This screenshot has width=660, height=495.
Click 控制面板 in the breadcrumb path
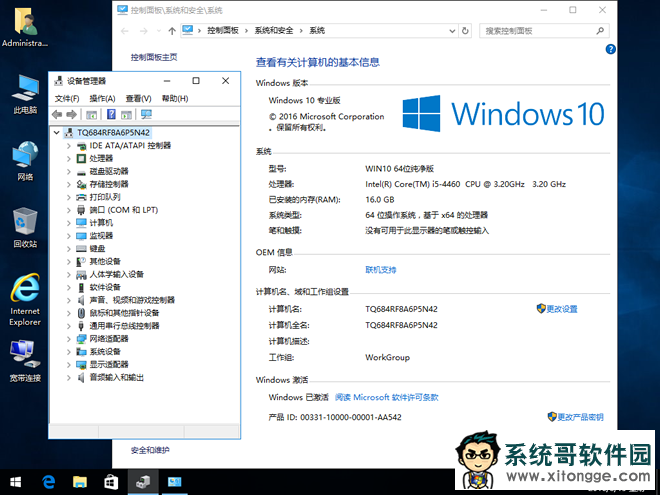pyautogui.click(x=223, y=30)
